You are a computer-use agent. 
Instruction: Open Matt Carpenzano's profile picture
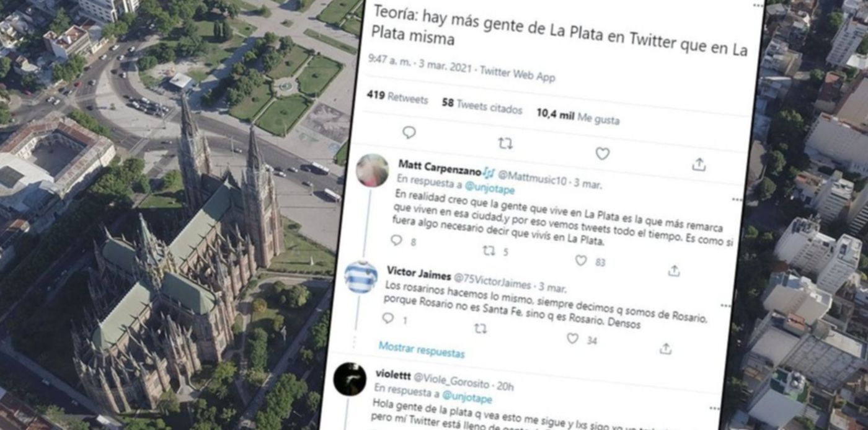tap(372, 170)
